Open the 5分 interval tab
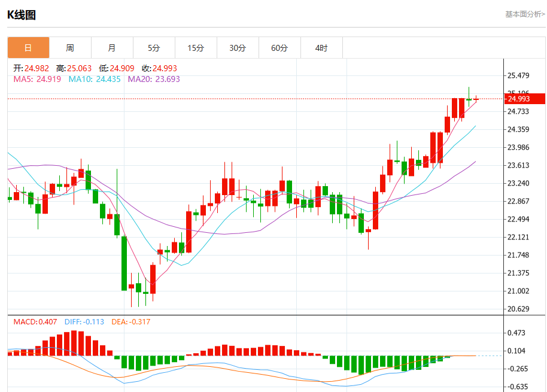The height and width of the screenshot is (392, 547). click(x=154, y=48)
